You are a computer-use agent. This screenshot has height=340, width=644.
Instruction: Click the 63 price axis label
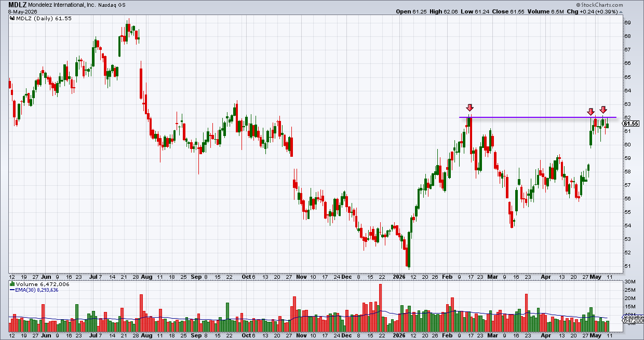627,104
